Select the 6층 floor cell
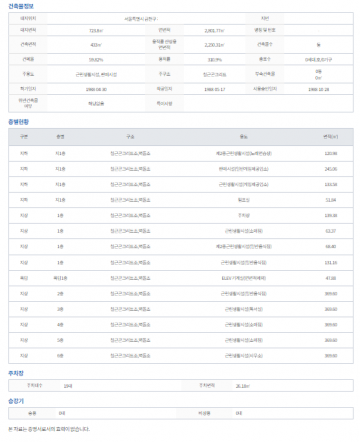360x442 pixels. pyautogui.click(x=60, y=356)
